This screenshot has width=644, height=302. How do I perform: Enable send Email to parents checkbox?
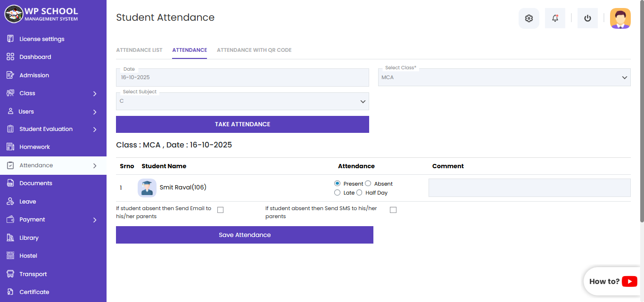click(220, 210)
